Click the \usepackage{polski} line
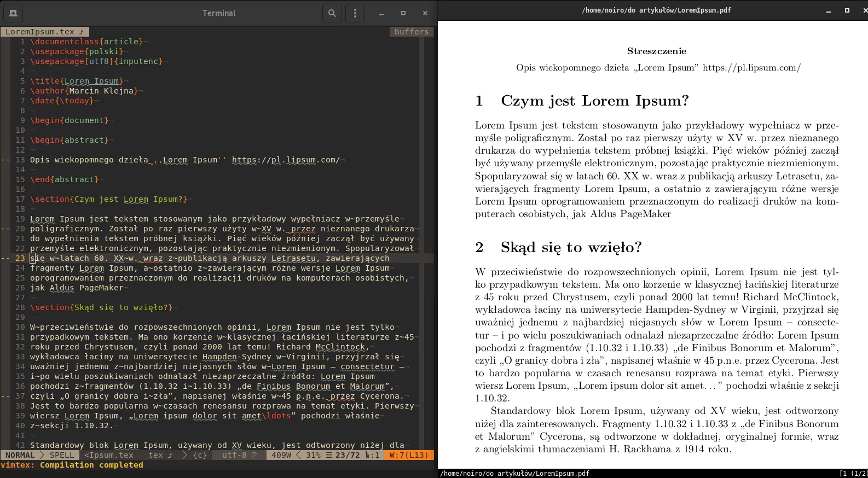 click(77, 51)
